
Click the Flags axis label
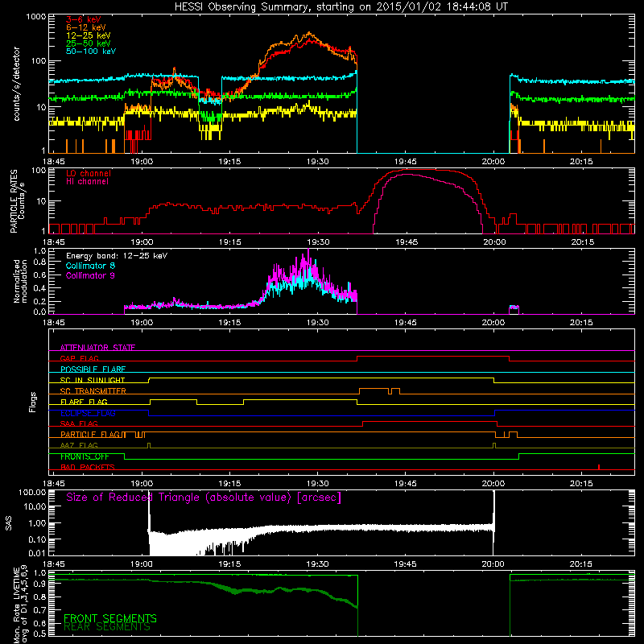[33, 402]
